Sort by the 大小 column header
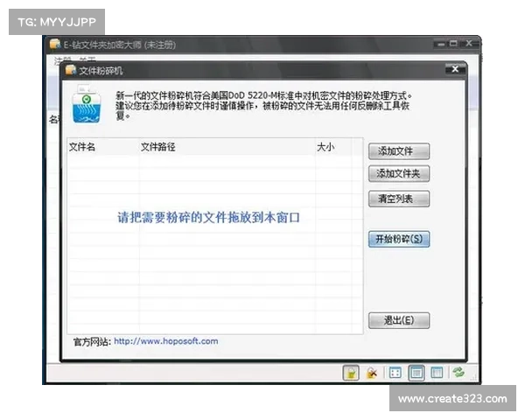The image size is (525, 420). click(333, 147)
